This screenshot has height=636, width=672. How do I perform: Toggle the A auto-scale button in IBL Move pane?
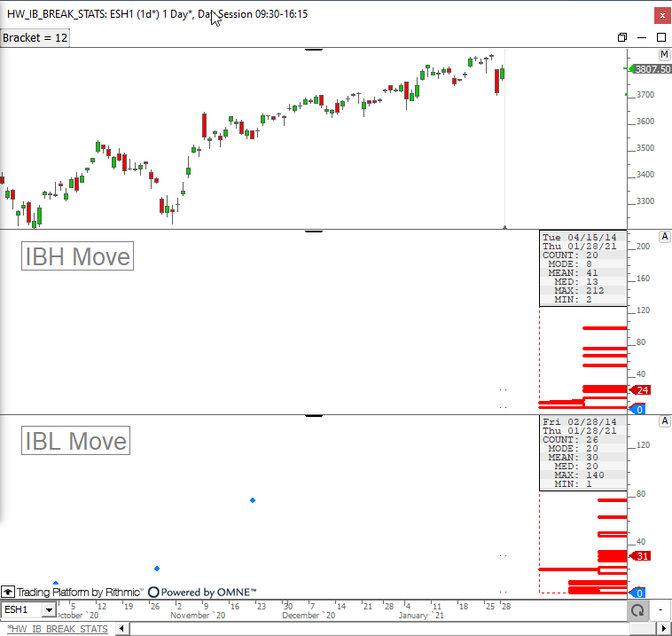(664, 421)
